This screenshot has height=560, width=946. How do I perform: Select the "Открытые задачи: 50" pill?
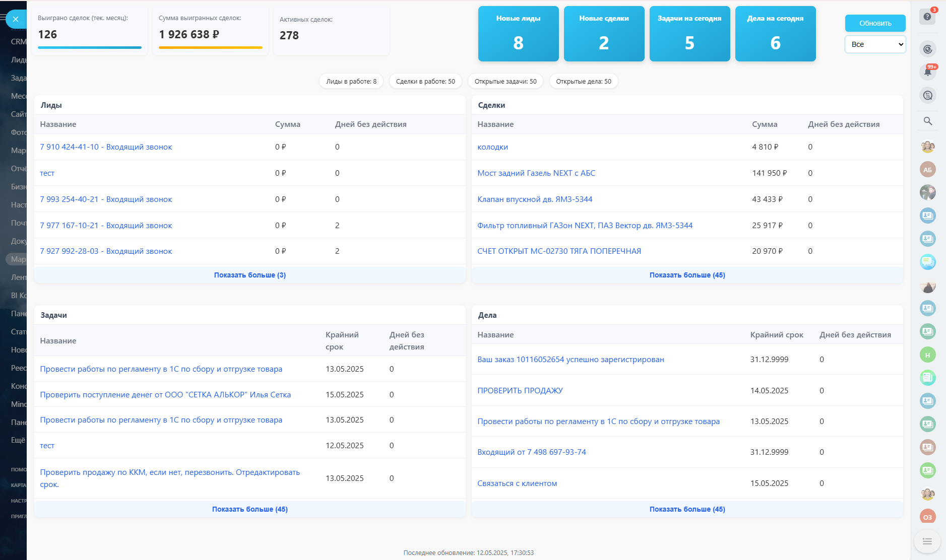(505, 82)
